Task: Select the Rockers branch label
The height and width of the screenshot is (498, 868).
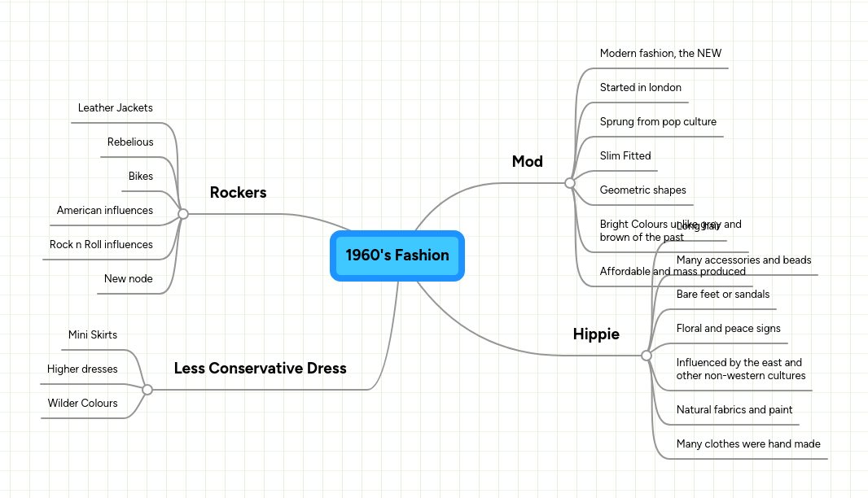Action: tap(238, 193)
